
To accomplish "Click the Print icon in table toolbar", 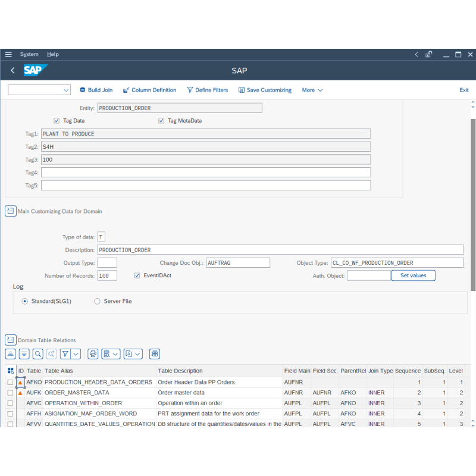I will [93, 353].
